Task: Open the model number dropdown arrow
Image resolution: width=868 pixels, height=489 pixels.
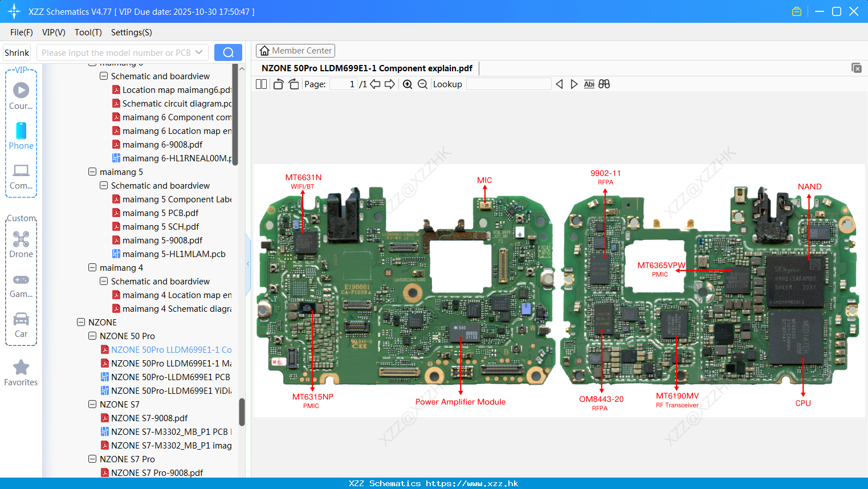Action: point(199,52)
